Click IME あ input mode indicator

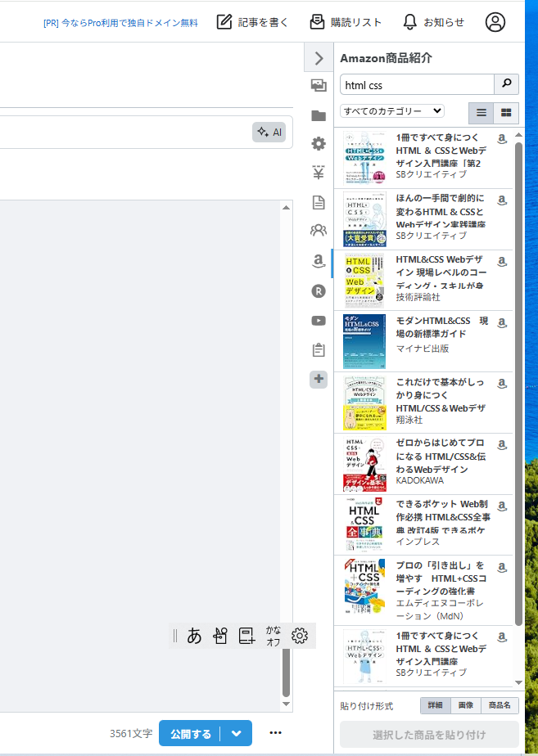coord(194,636)
